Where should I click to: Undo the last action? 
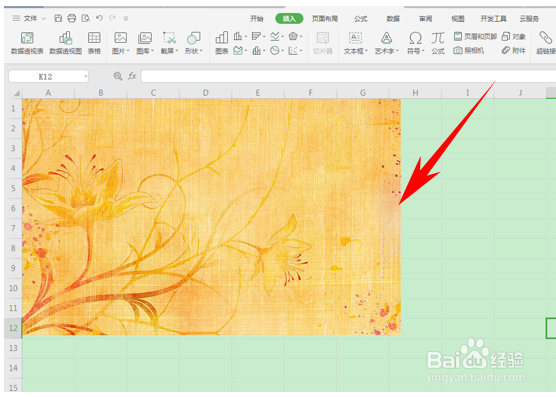[99, 18]
